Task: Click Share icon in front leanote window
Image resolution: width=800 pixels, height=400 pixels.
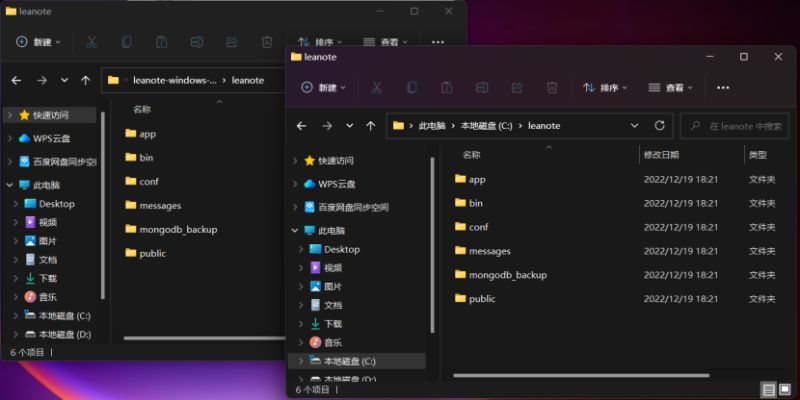Action: [x=517, y=88]
